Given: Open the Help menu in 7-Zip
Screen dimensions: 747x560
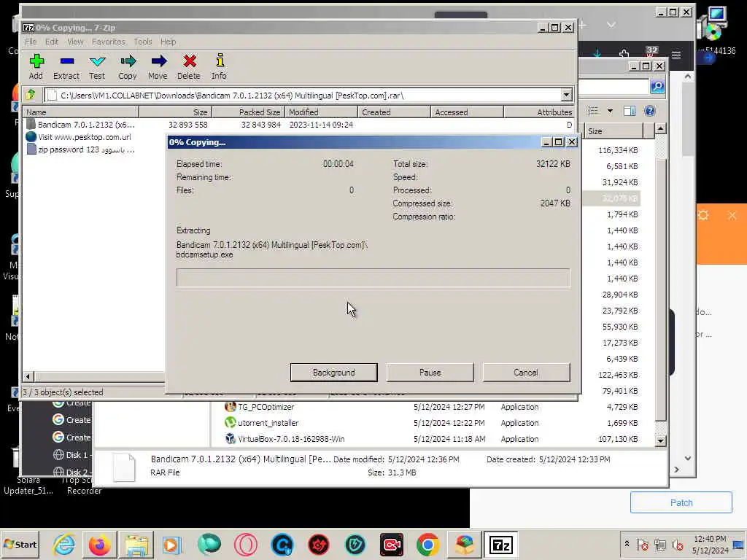Looking at the screenshot, I should (169, 42).
